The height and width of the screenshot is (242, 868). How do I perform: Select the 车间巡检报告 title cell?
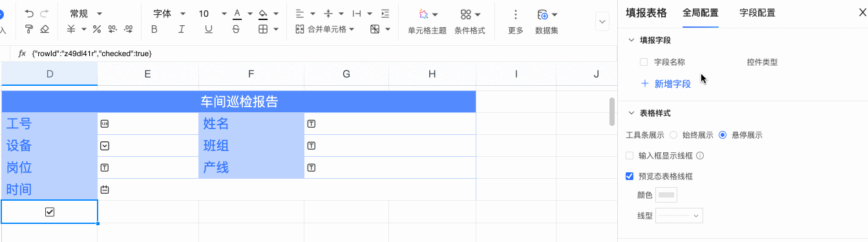tap(239, 102)
